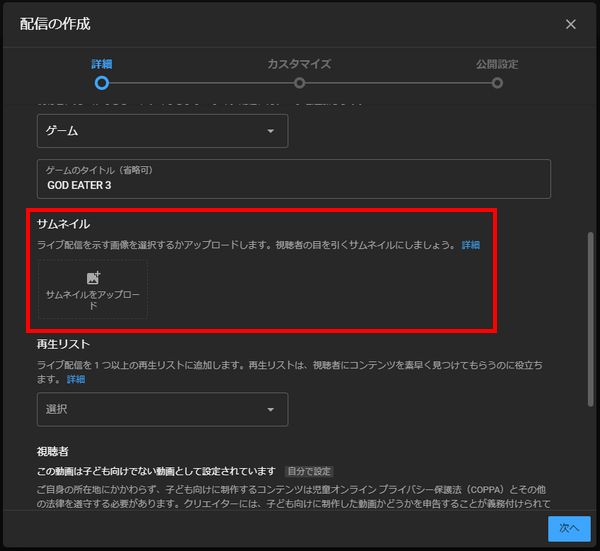This screenshot has height=551, width=600.
Task: Click the サムネイル heading
Action: click(64, 224)
